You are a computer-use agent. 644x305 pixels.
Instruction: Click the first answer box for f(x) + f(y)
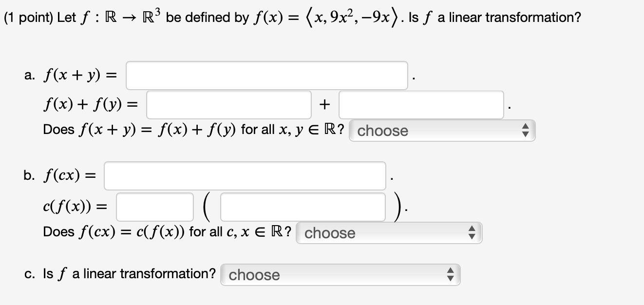pyautogui.click(x=228, y=105)
